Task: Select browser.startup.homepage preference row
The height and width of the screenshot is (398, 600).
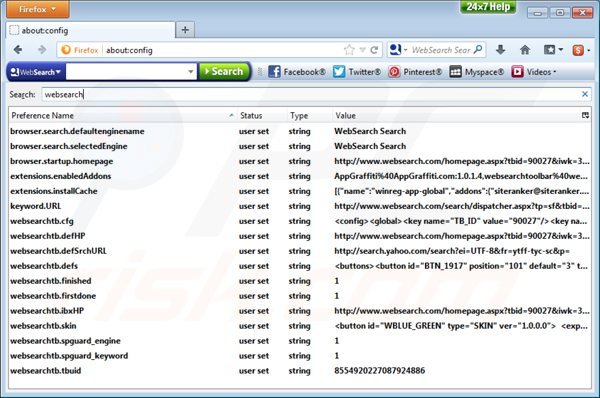Action: point(300,161)
